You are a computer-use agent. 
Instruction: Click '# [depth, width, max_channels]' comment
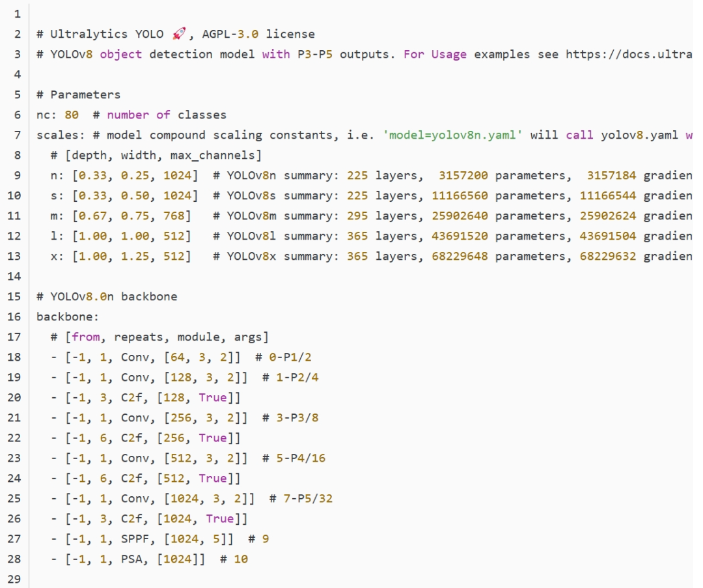coord(156,155)
